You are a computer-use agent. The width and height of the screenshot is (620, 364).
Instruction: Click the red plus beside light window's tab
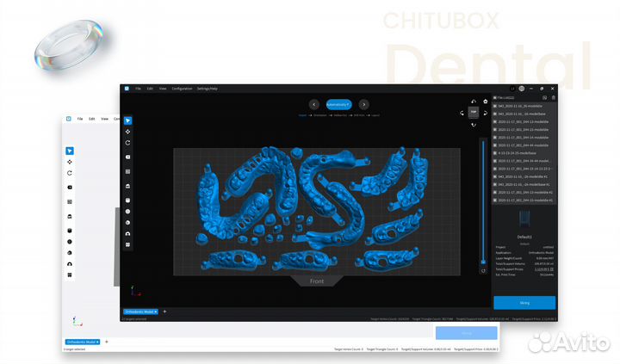click(x=107, y=342)
